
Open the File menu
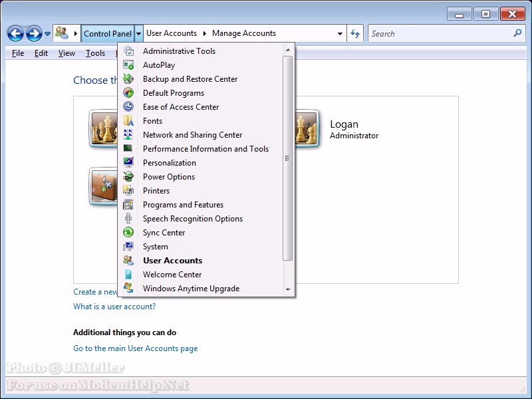(18, 53)
